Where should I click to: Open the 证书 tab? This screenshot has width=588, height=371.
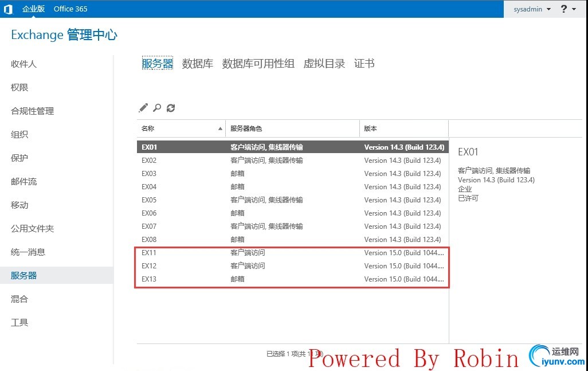point(364,64)
